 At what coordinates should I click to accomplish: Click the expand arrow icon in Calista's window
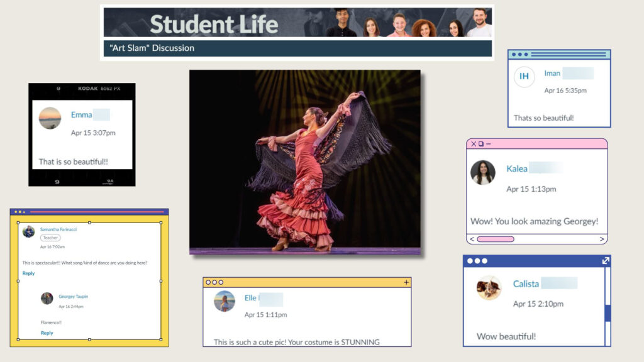pyautogui.click(x=605, y=261)
